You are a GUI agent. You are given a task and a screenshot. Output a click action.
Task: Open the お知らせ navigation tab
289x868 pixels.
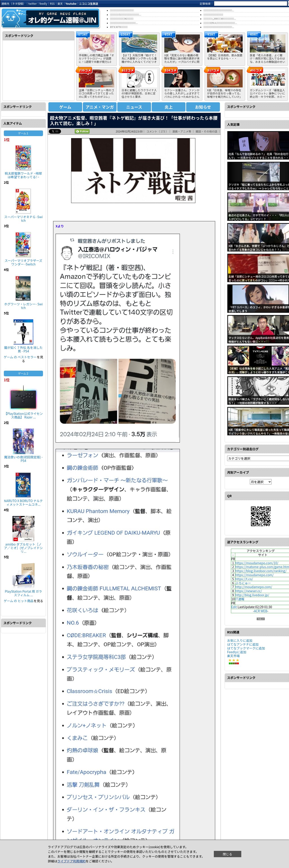[203, 107]
